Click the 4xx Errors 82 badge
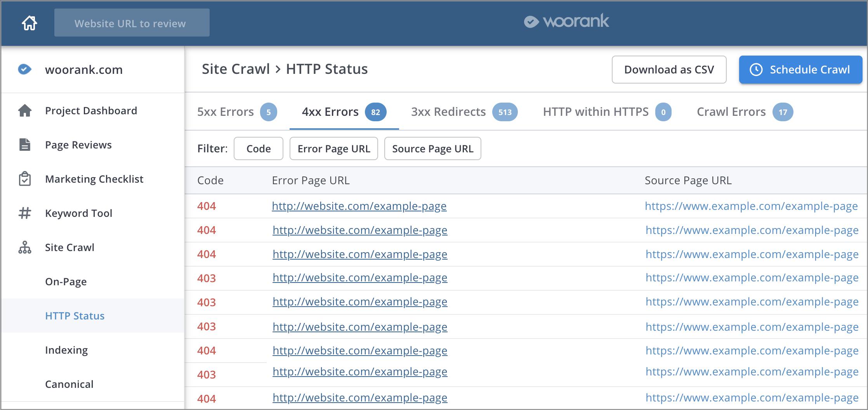The image size is (868, 410). (375, 112)
